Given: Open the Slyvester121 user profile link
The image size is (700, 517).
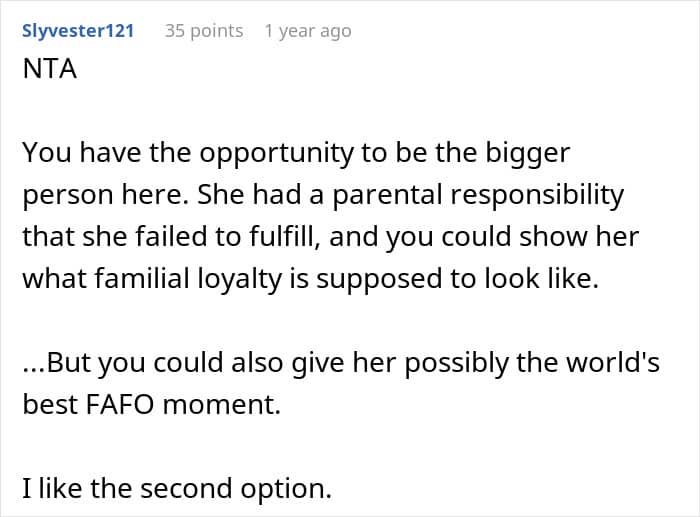Looking at the screenshot, I should (x=78, y=31).
